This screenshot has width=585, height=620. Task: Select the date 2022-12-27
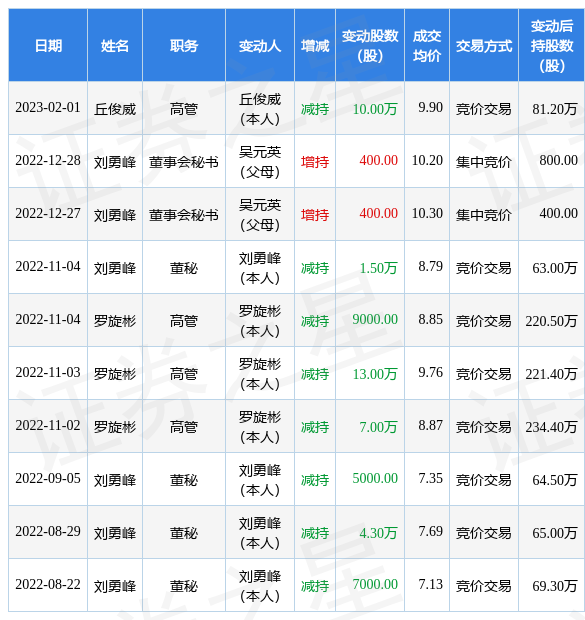pos(48,214)
